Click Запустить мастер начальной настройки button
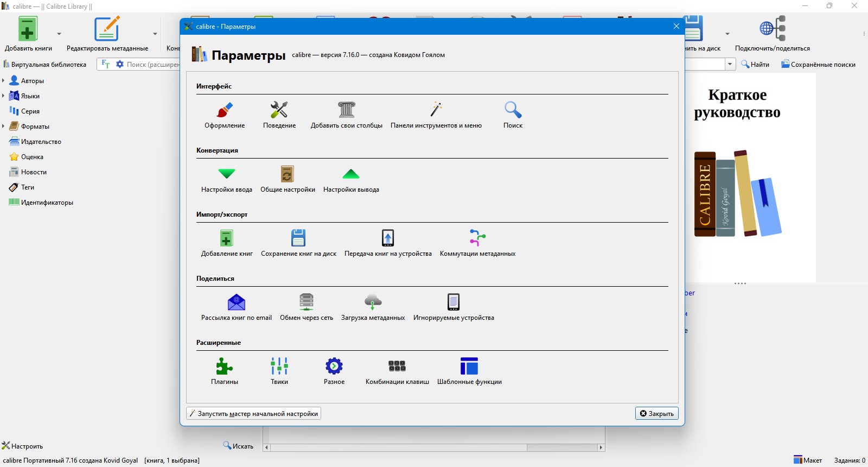Screen dimensions: 868x467 coord(253,413)
